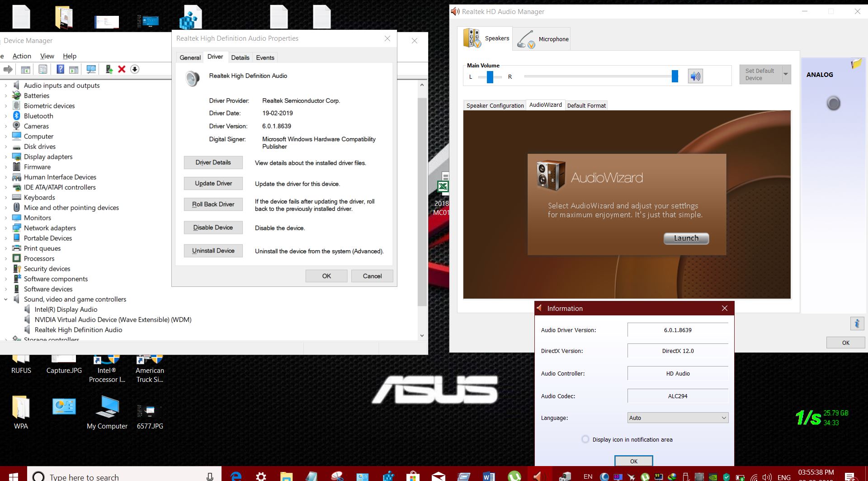Expand the Processors category arrow
The width and height of the screenshot is (868, 481).
coord(6,258)
